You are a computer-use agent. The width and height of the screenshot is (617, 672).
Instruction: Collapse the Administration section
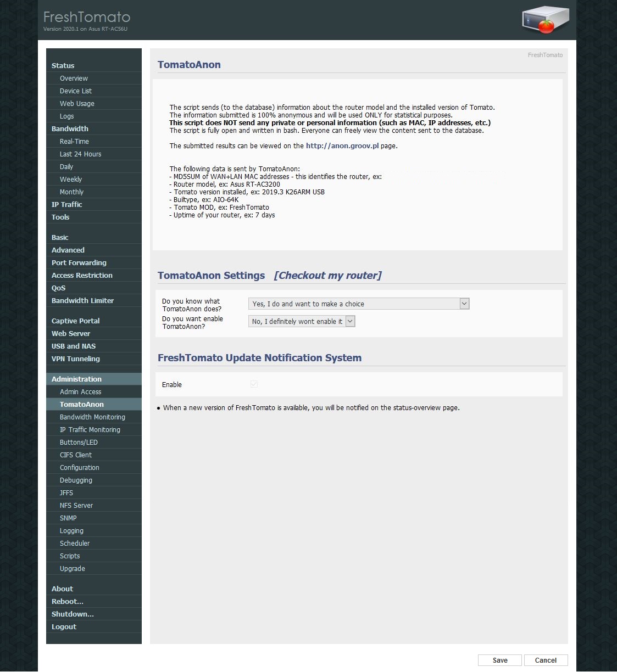[94, 379]
